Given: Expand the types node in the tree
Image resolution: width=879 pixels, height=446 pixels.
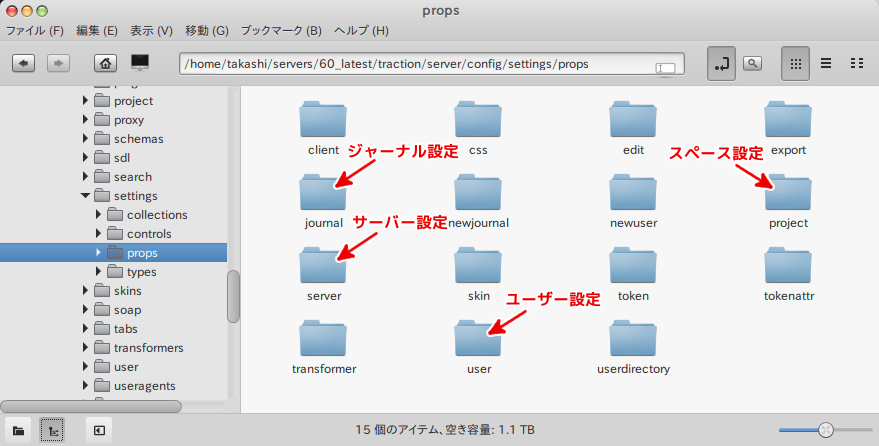Looking at the screenshot, I should (98, 272).
